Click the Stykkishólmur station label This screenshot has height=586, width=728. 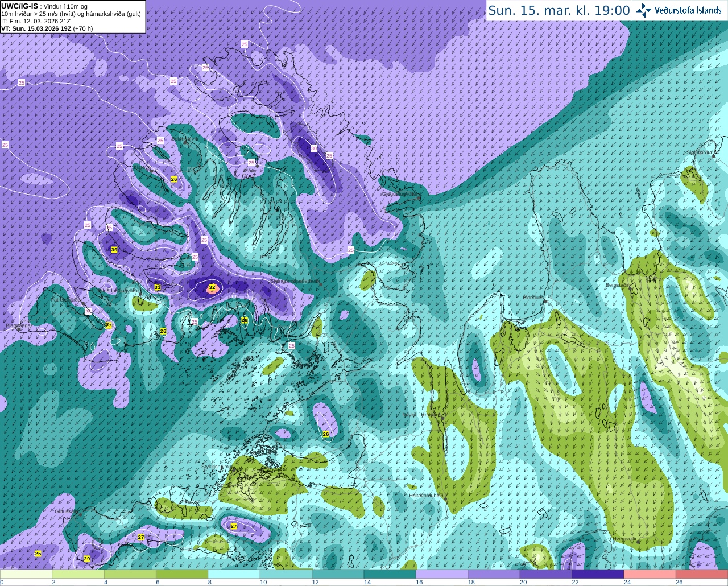pos(217,466)
